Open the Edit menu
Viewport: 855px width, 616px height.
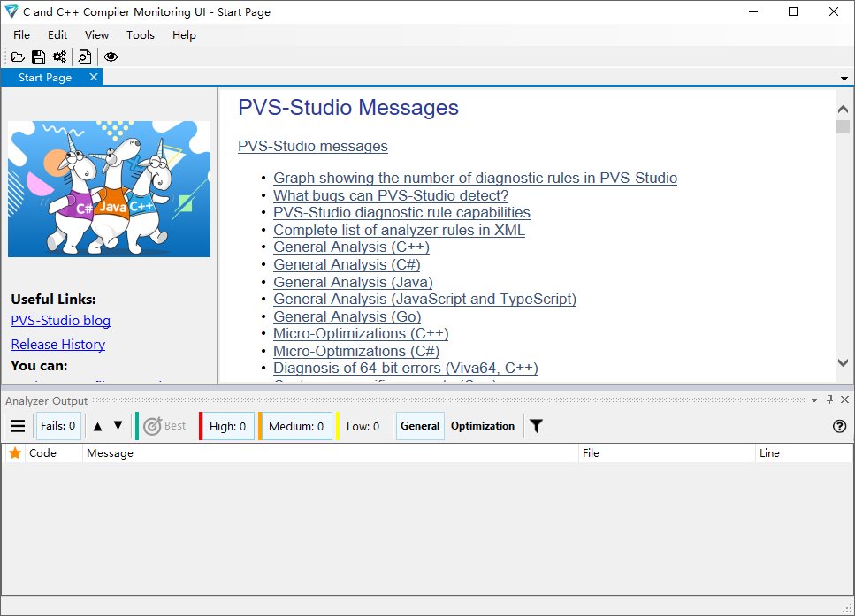pos(57,34)
